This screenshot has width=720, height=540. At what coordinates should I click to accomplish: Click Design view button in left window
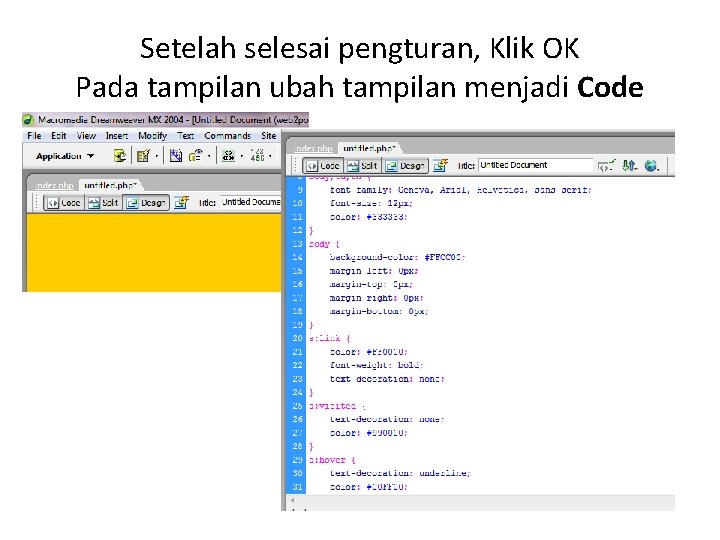click(x=146, y=202)
